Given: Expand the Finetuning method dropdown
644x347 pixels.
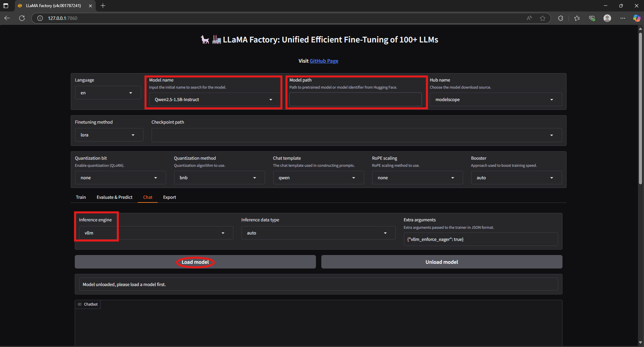Looking at the screenshot, I should tap(109, 135).
